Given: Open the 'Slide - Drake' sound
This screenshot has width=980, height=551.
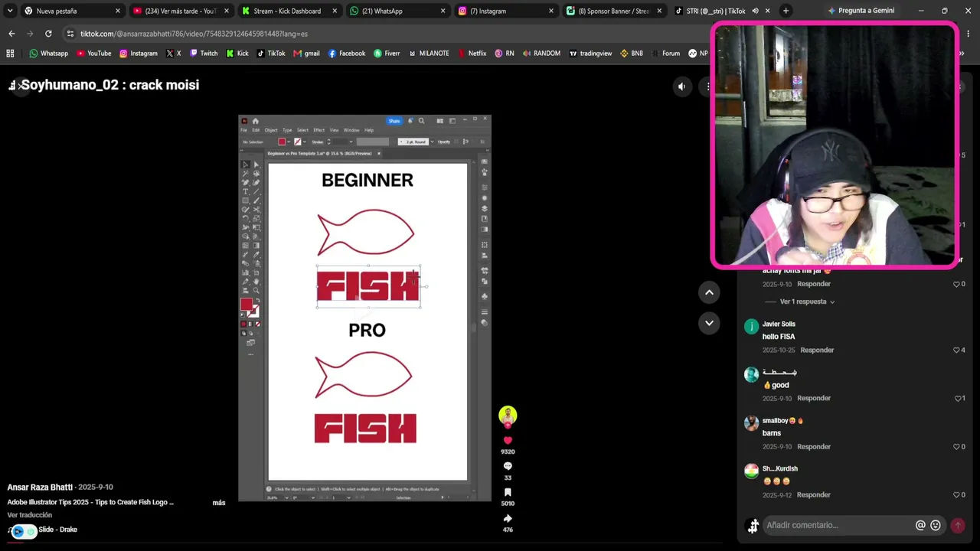Looking at the screenshot, I should coord(57,530).
